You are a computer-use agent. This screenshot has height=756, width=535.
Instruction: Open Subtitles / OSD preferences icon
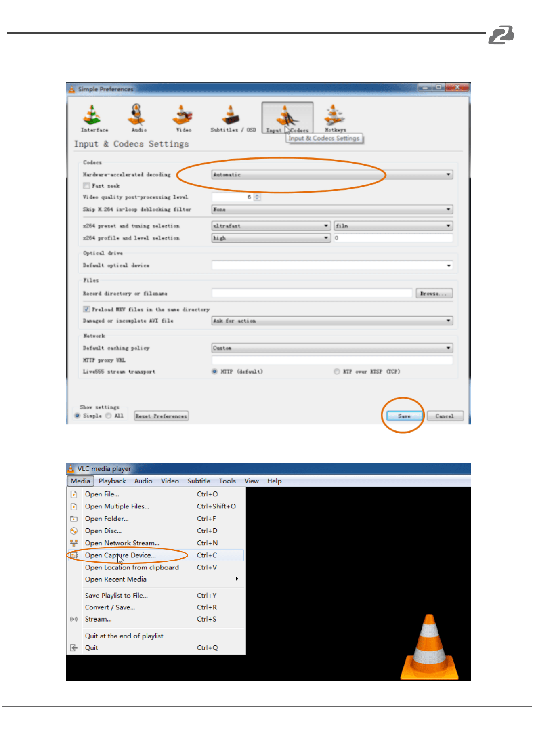[231, 115]
